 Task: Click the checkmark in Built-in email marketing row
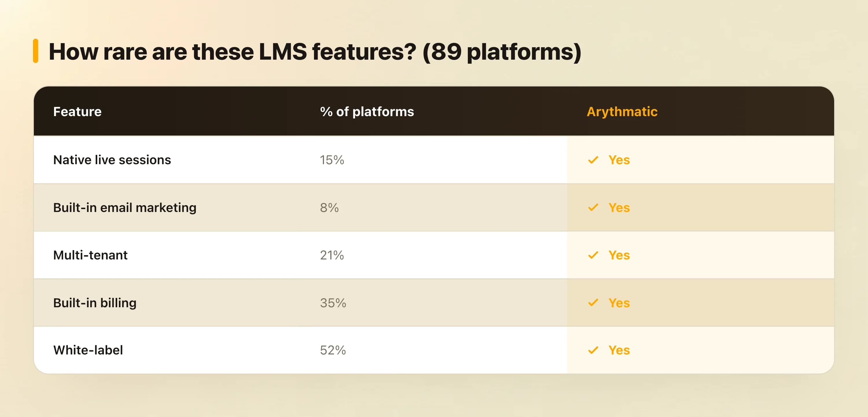coord(593,208)
